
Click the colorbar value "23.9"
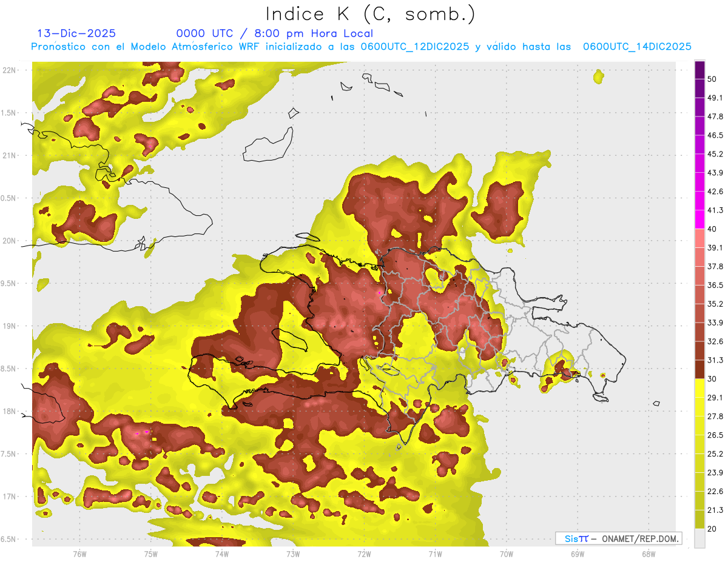click(x=715, y=472)
